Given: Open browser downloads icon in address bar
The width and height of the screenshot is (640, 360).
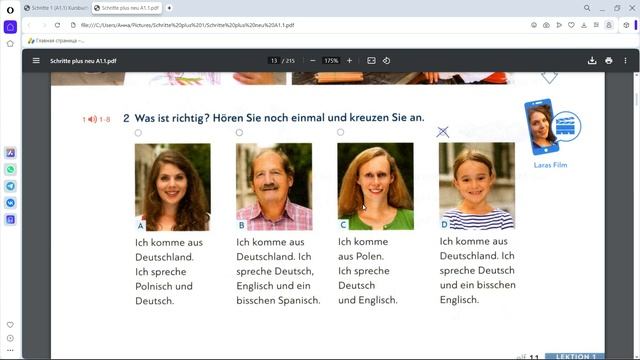Looking at the screenshot, I should [584, 25].
